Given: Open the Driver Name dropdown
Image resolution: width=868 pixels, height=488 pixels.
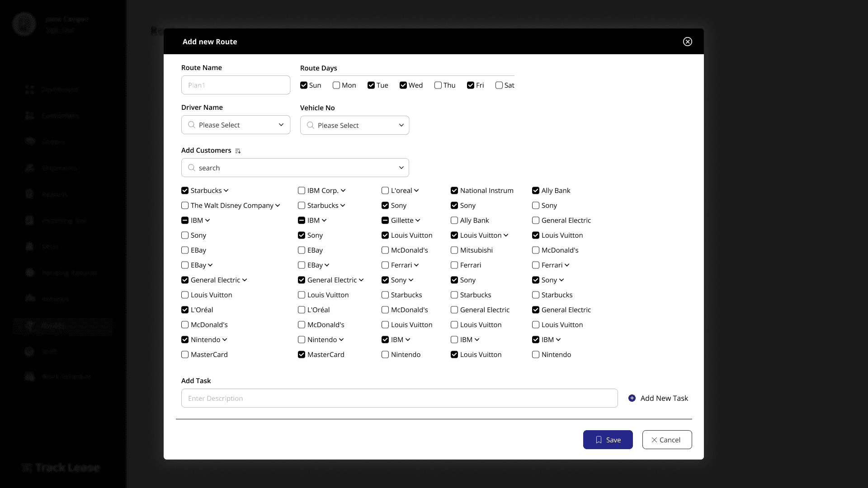Looking at the screenshot, I should point(281,125).
